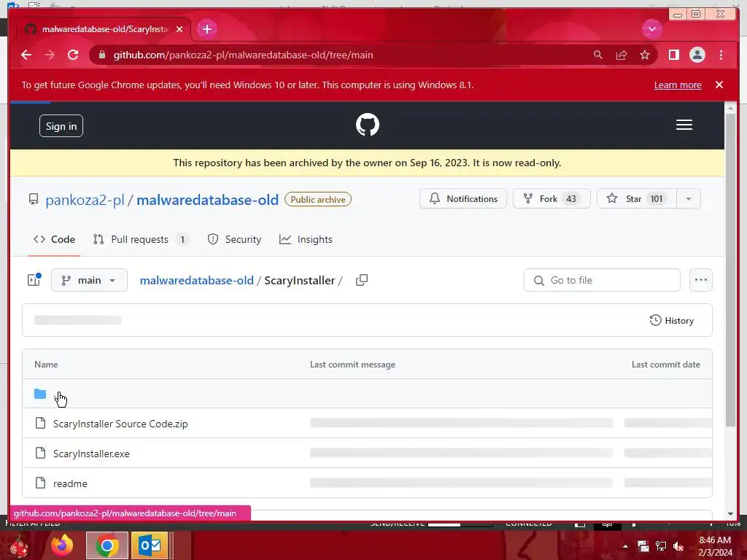Viewport: 747px width, 560px height.
Task: Dismiss the Chrome update notification bar
Action: point(719,85)
